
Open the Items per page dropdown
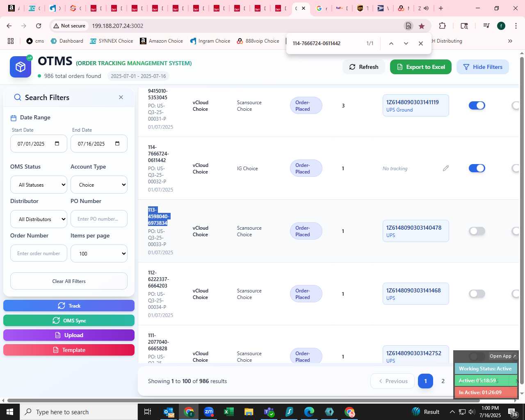pos(99,253)
